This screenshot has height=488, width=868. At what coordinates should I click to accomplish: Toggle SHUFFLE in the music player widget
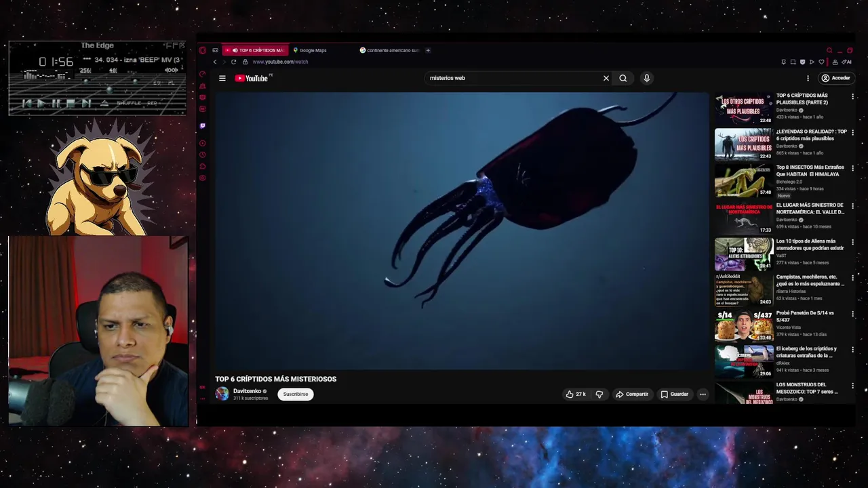[x=129, y=103]
